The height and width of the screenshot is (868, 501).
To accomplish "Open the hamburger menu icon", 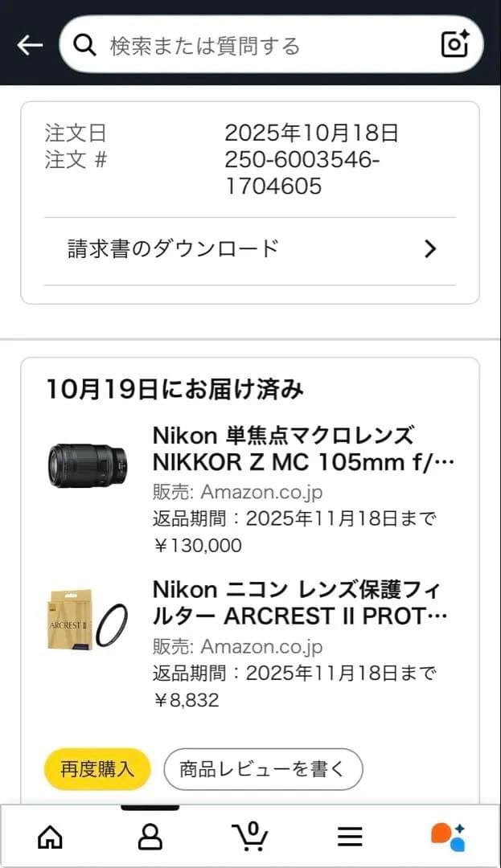I will [350, 837].
